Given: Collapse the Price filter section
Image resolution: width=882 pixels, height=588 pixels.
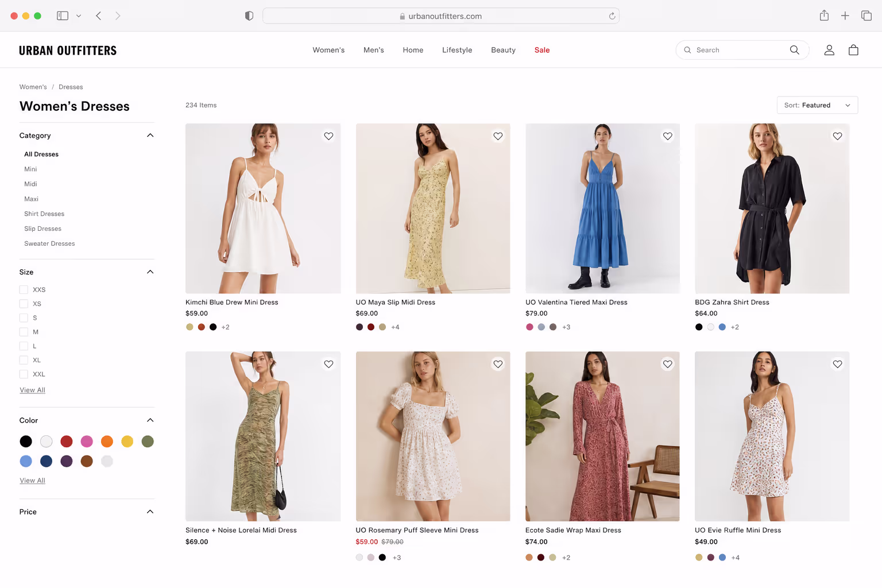Looking at the screenshot, I should 150,512.
